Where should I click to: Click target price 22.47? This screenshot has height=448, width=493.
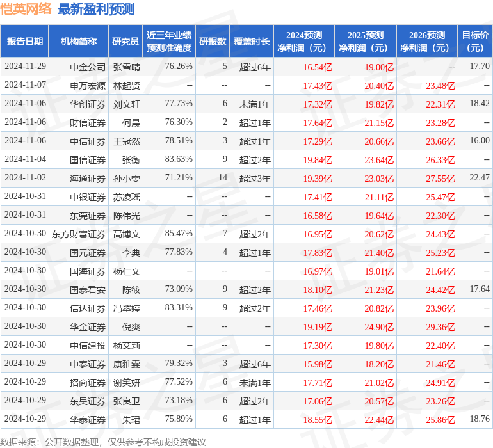[x=480, y=178]
